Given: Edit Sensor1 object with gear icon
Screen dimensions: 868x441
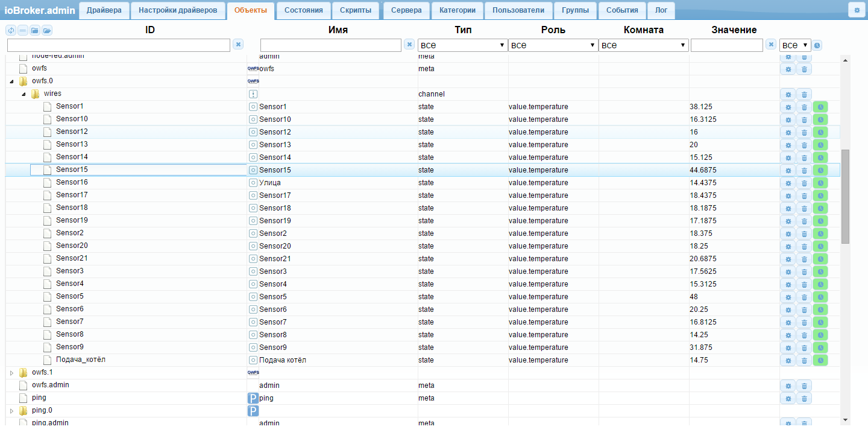Looking at the screenshot, I should coord(788,107).
